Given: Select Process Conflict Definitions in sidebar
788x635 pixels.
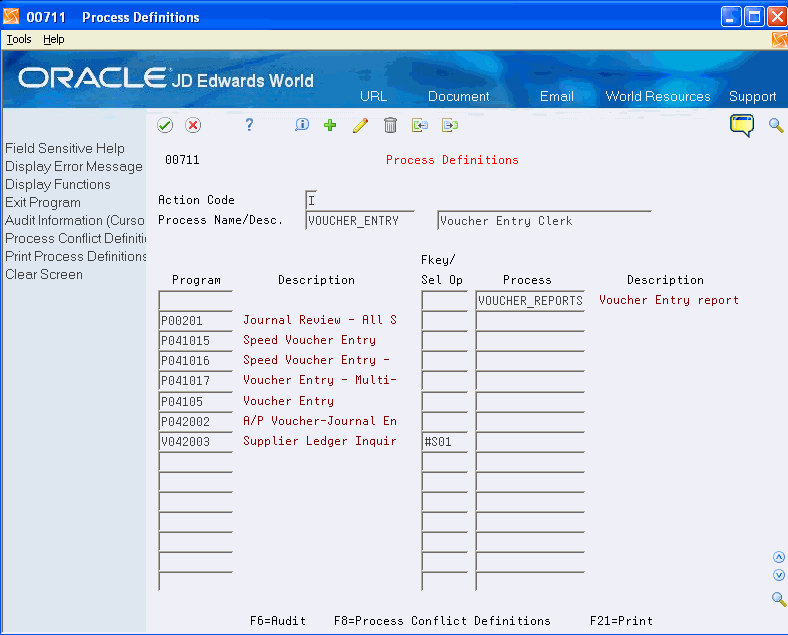Looking at the screenshot, I should (75, 238).
